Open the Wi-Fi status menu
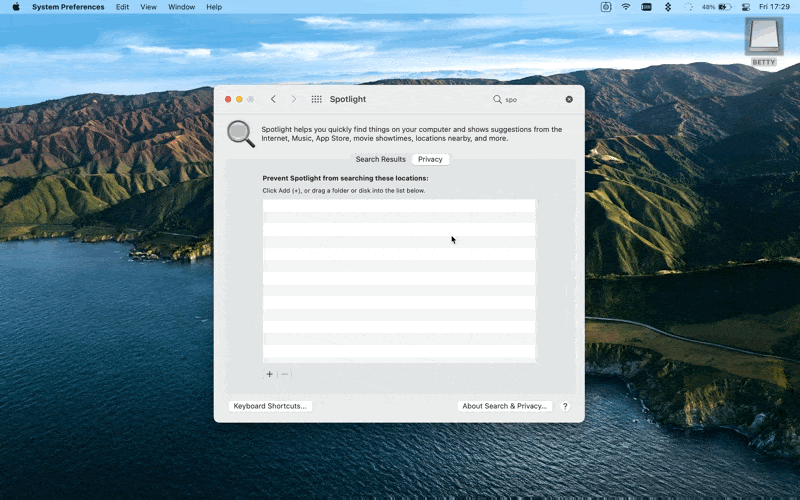The width and height of the screenshot is (800, 500). pos(626,7)
